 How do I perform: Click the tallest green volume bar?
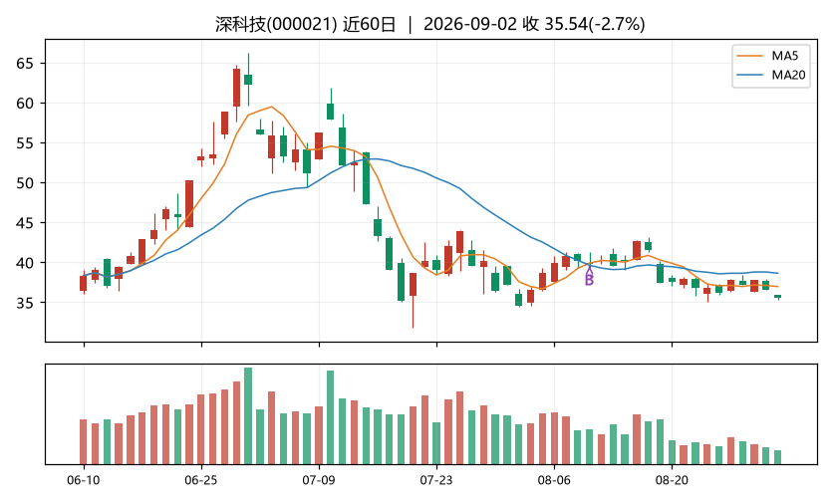pos(248,415)
